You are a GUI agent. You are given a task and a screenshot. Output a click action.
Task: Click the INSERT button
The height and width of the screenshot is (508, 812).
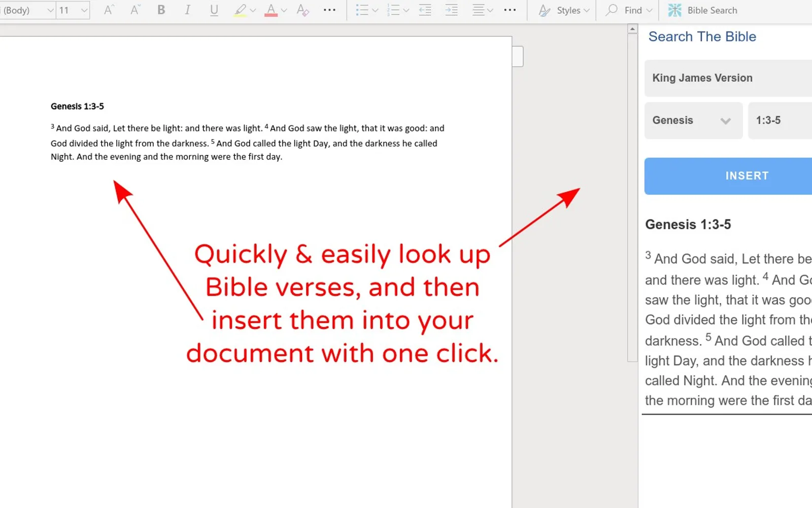pos(728,176)
